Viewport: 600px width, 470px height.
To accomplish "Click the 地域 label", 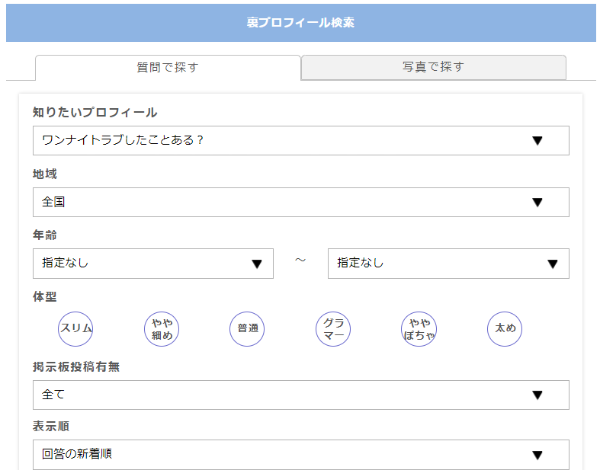I will (45, 174).
